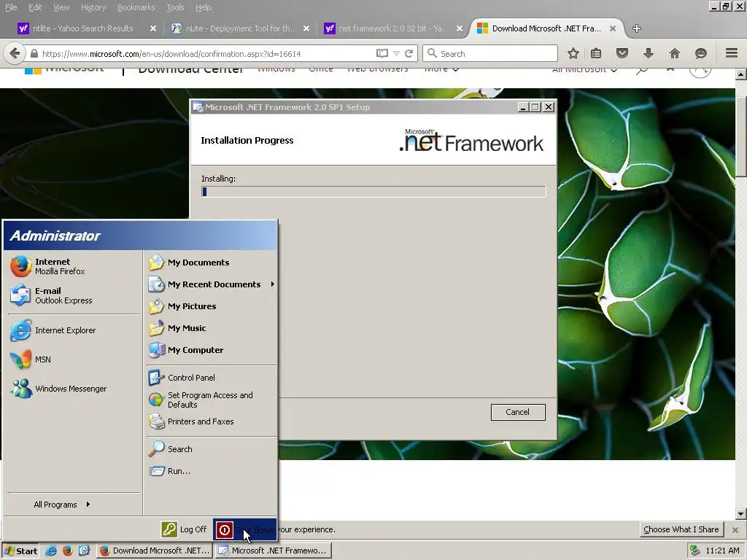
Task: Open My Music folder
Action: point(211,328)
